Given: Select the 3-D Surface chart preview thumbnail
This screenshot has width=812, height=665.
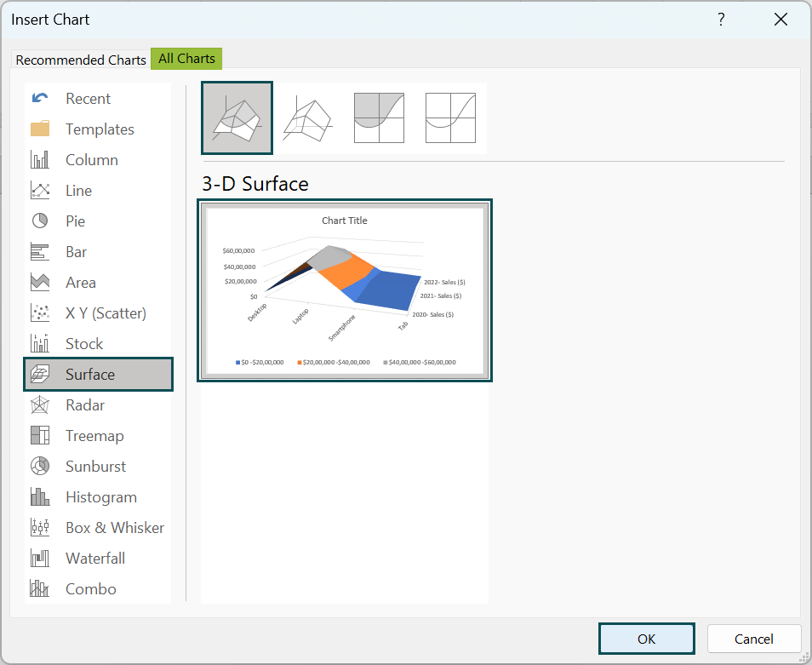Looking at the screenshot, I should tap(345, 290).
